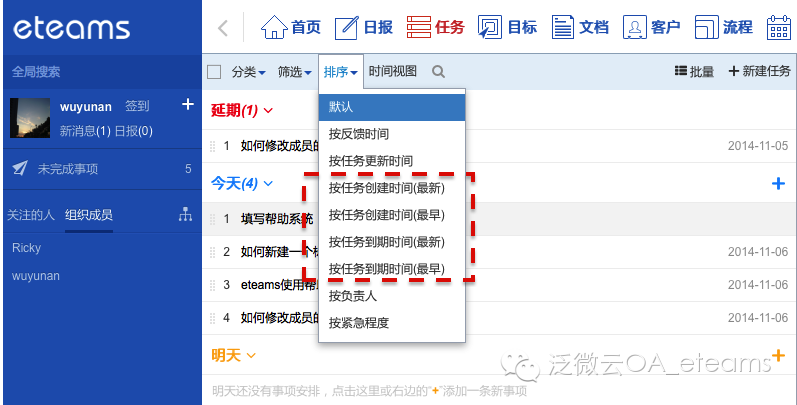Image resolution: width=797 pixels, height=405 pixels.
Task: Select member wuyunan in list
Action: click(x=36, y=276)
